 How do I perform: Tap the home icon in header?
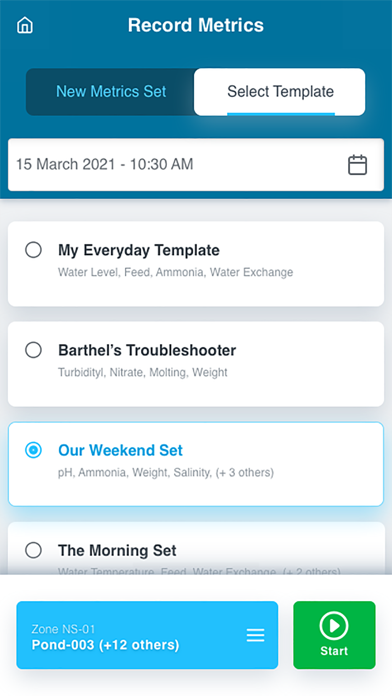point(25,25)
